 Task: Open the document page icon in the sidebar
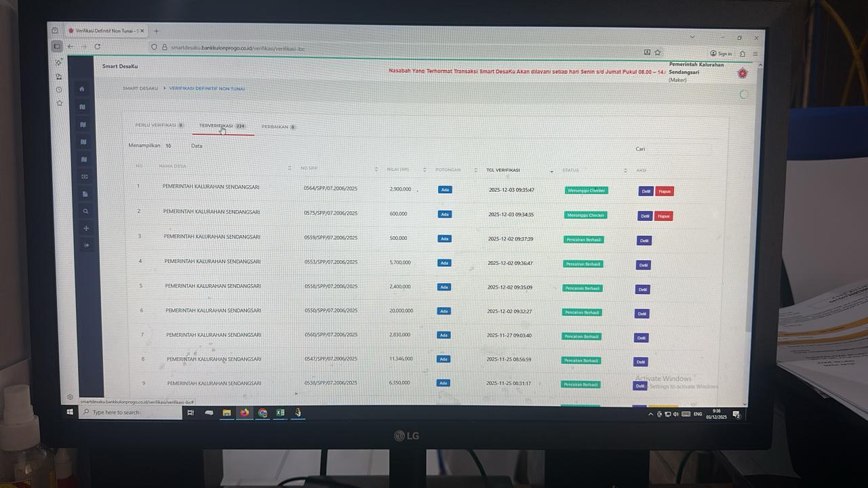85,194
